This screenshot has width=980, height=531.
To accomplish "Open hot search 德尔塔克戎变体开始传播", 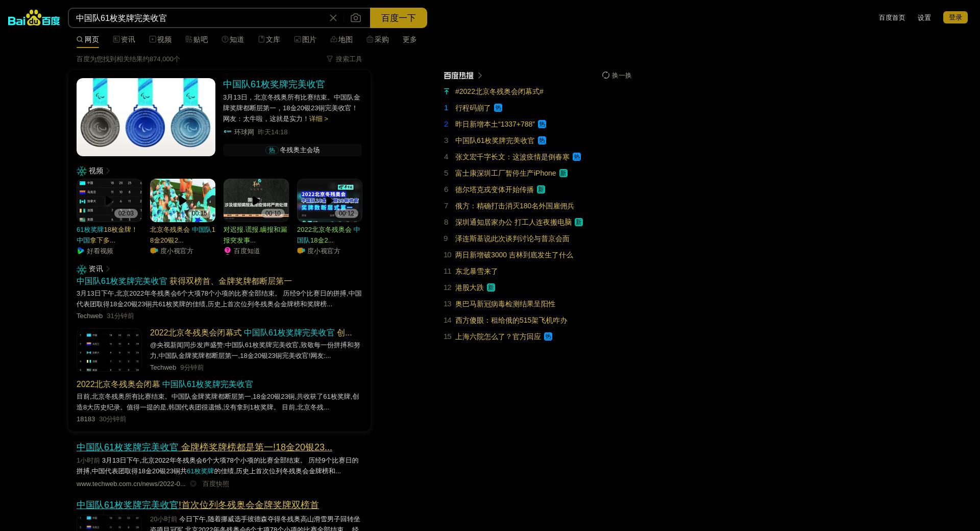I will pyautogui.click(x=494, y=189).
